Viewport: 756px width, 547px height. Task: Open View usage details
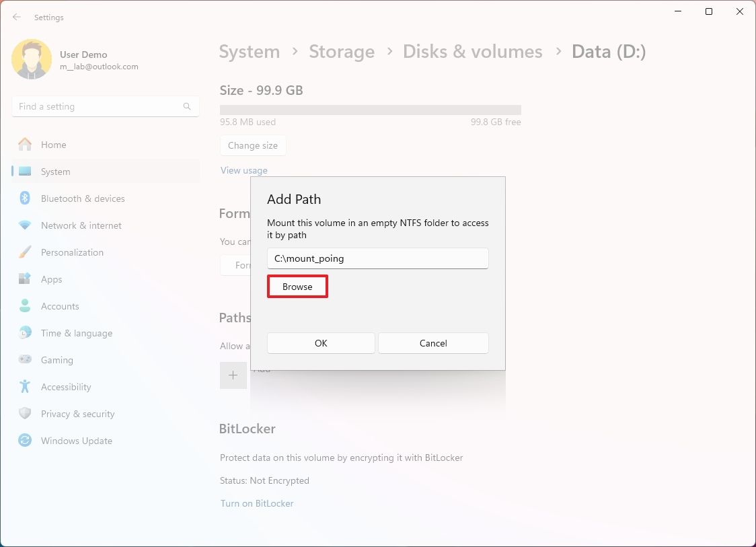tap(243, 170)
